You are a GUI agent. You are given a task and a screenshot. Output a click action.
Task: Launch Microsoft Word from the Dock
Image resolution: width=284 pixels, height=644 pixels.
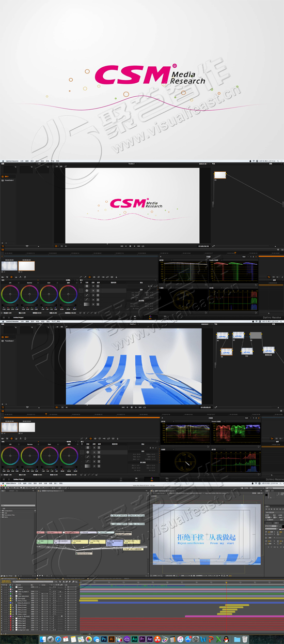[203, 639]
